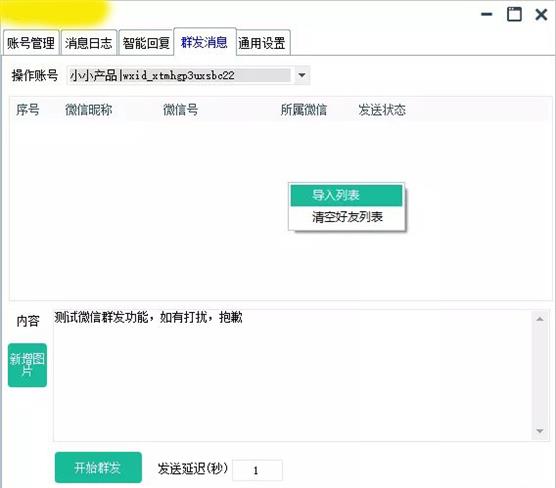Click the 微信号 column header
This screenshot has width=556, height=488.
coord(180,110)
